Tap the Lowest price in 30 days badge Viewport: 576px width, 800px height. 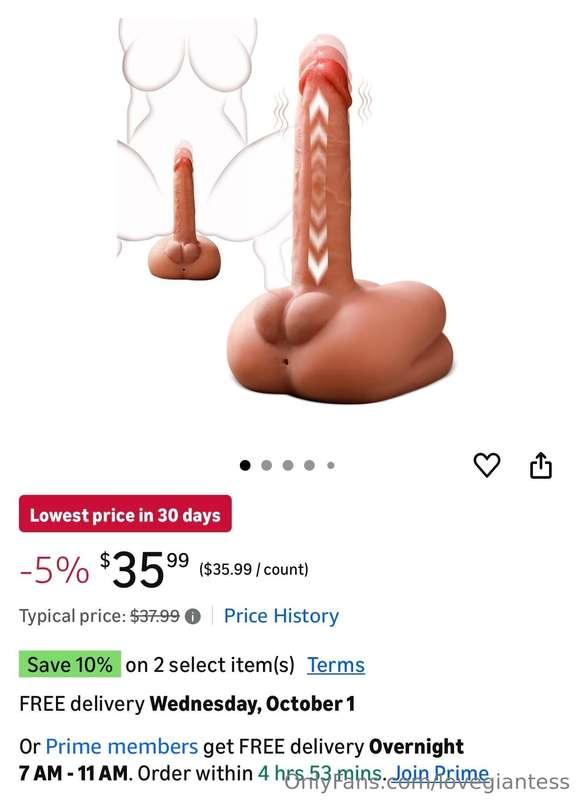(x=125, y=514)
